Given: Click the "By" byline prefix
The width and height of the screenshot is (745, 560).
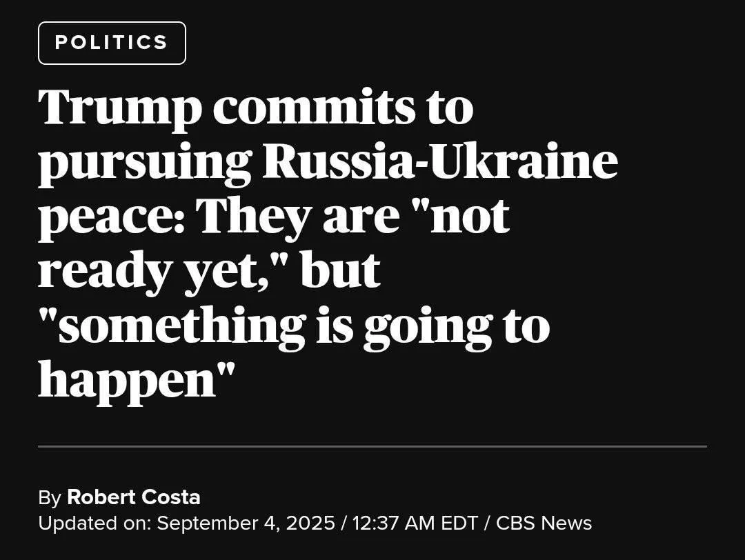Looking at the screenshot, I should coord(49,497).
